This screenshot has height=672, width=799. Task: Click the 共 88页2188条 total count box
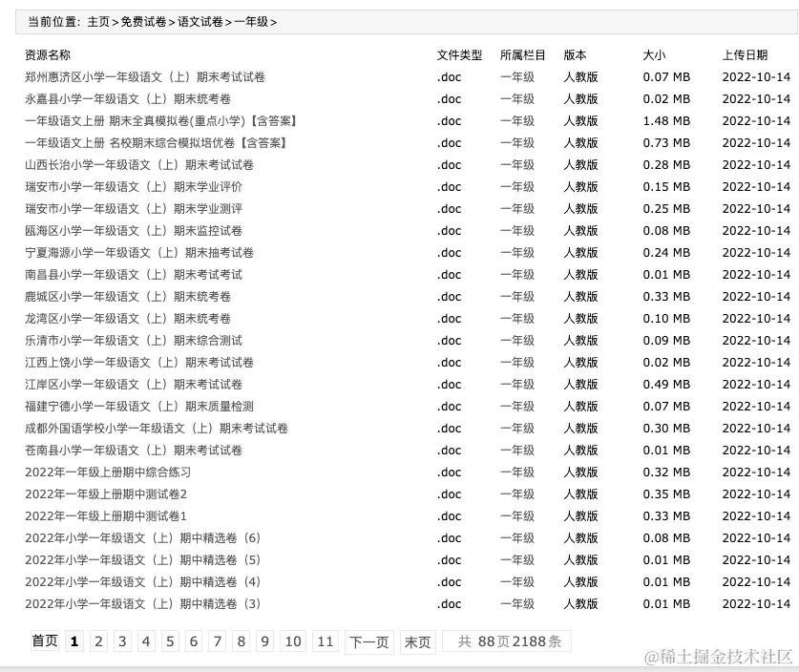coord(507,640)
